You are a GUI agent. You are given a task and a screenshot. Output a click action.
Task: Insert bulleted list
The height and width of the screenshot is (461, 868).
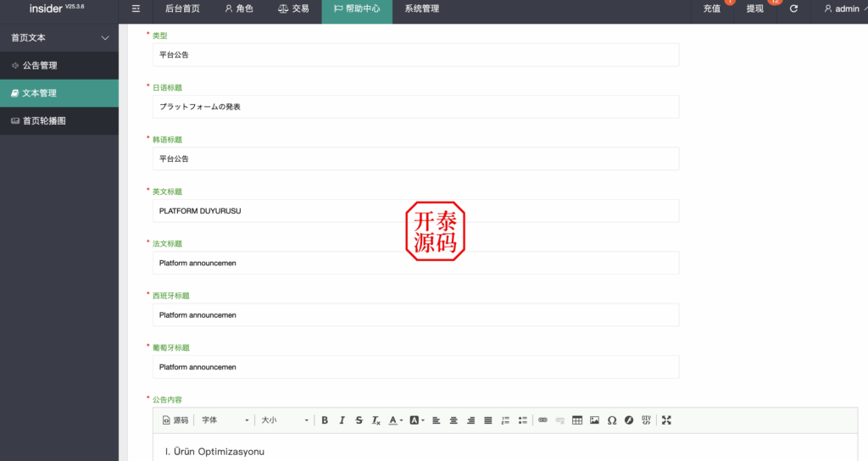pos(522,420)
